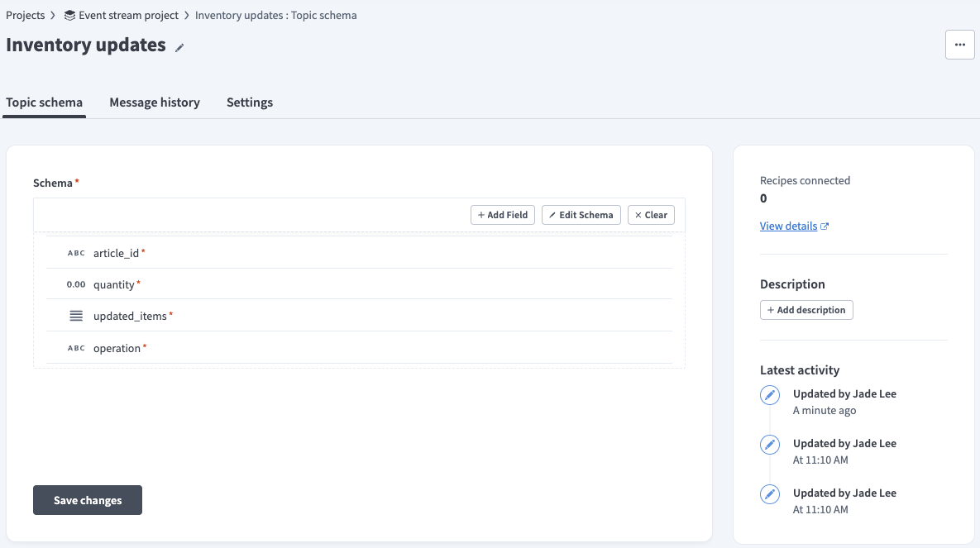Click the Event stream project stack icon
Viewport: 980px width, 548px height.
[69, 15]
